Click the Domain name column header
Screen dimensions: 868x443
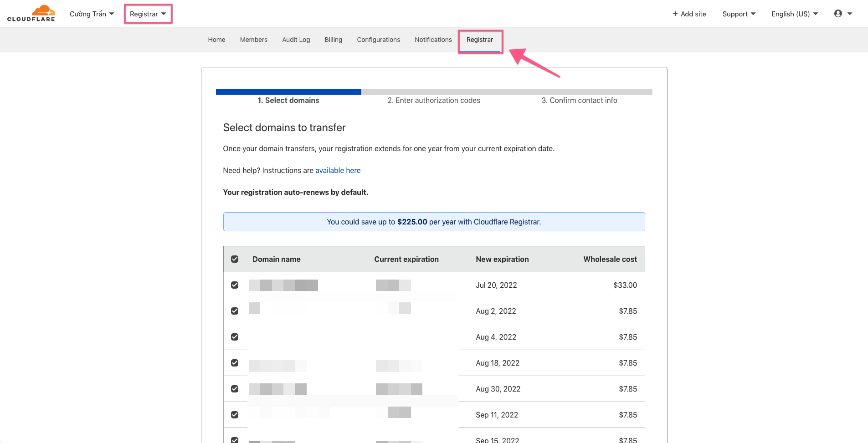(277, 259)
